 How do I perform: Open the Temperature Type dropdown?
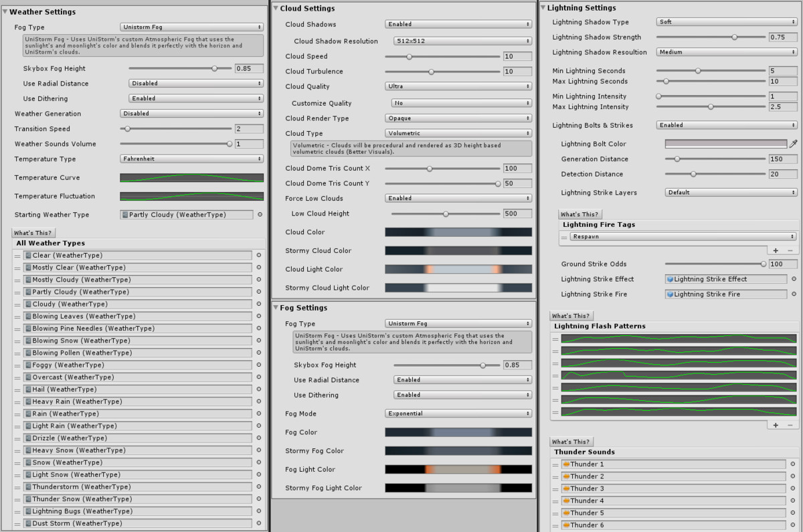pyautogui.click(x=191, y=159)
